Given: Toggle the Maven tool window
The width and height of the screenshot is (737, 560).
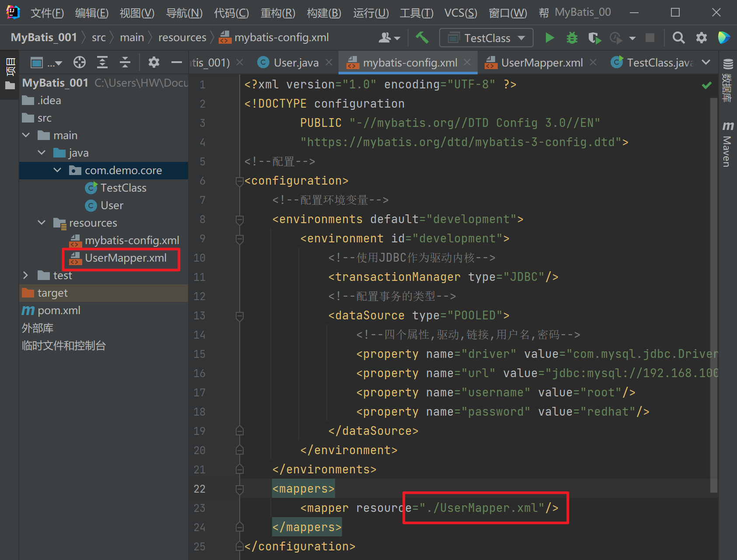Looking at the screenshot, I should tap(727, 144).
